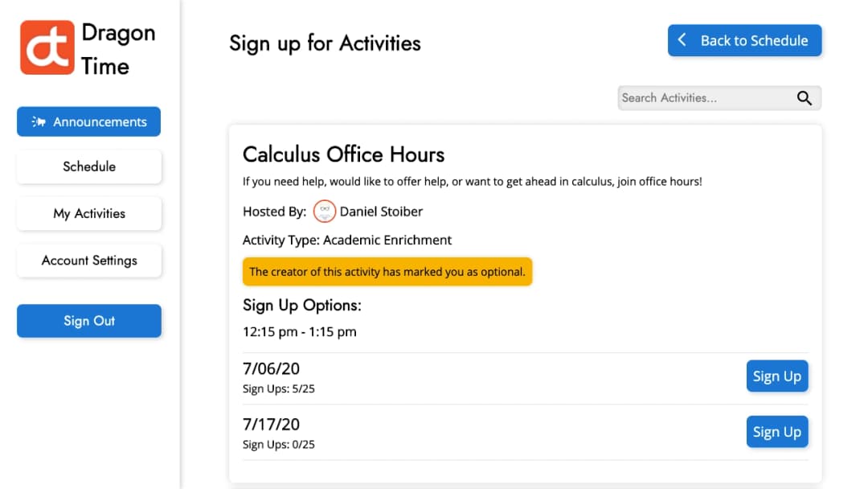The width and height of the screenshot is (868, 489).
Task: Open Account Settings
Action: (89, 261)
